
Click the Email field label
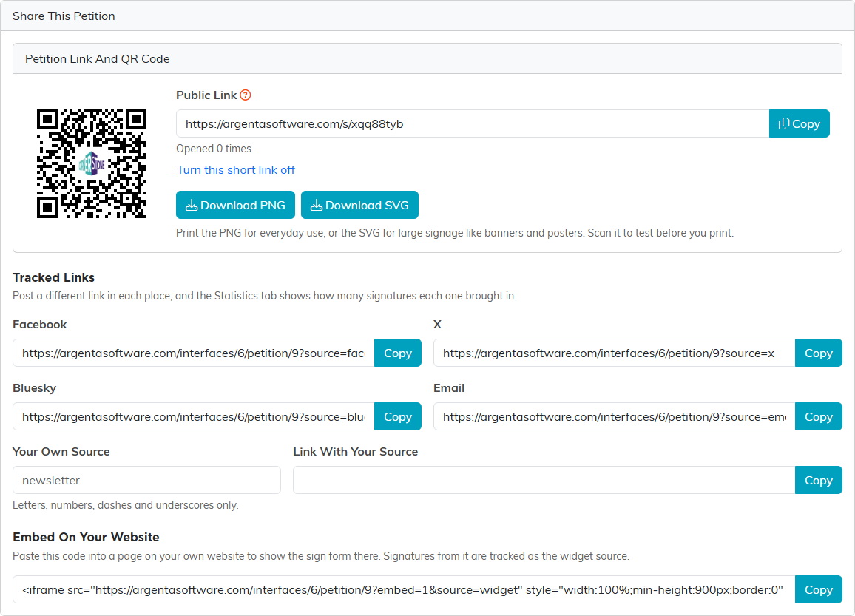coord(449,388)
